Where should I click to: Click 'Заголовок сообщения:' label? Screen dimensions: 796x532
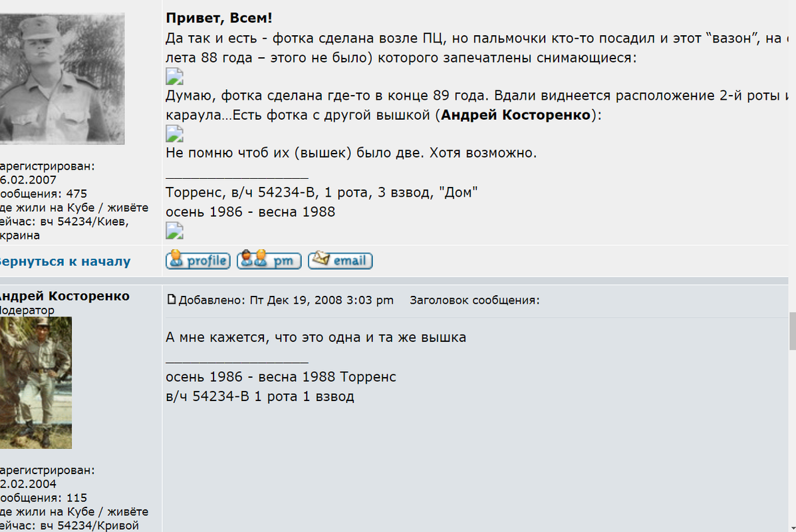pos(475,300)
